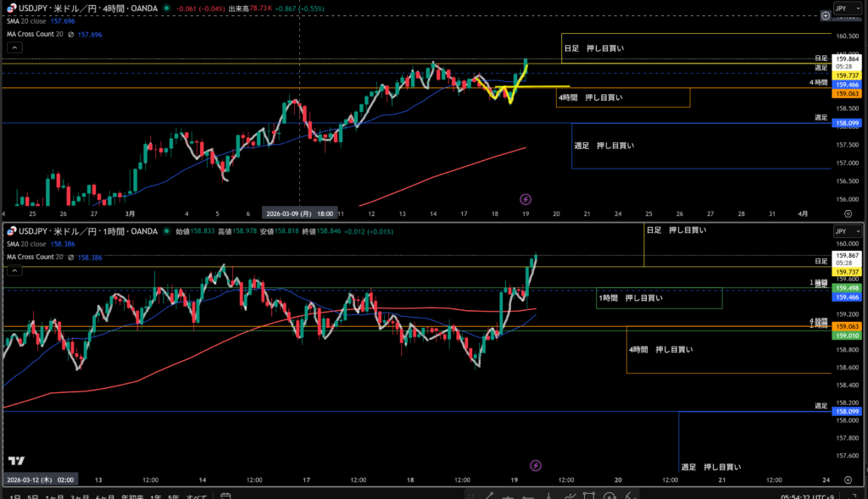Toggle the hidden MA Cross Count indicator in the lower chart
The width and height of the screenshot is (868, 499).
pos(71,257)
